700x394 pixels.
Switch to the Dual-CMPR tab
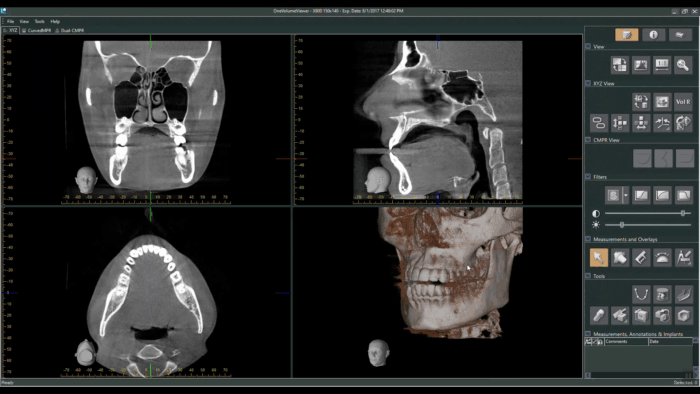(70, 30)
